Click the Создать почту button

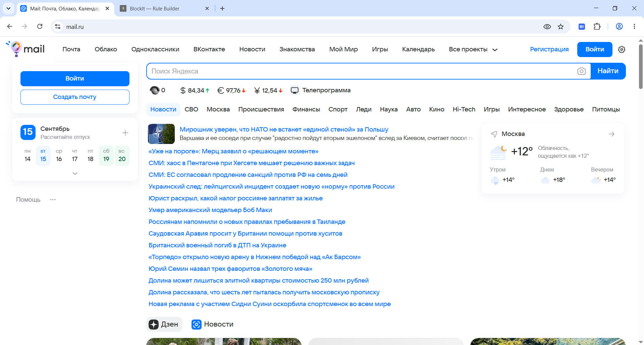(x=75, y=97)
